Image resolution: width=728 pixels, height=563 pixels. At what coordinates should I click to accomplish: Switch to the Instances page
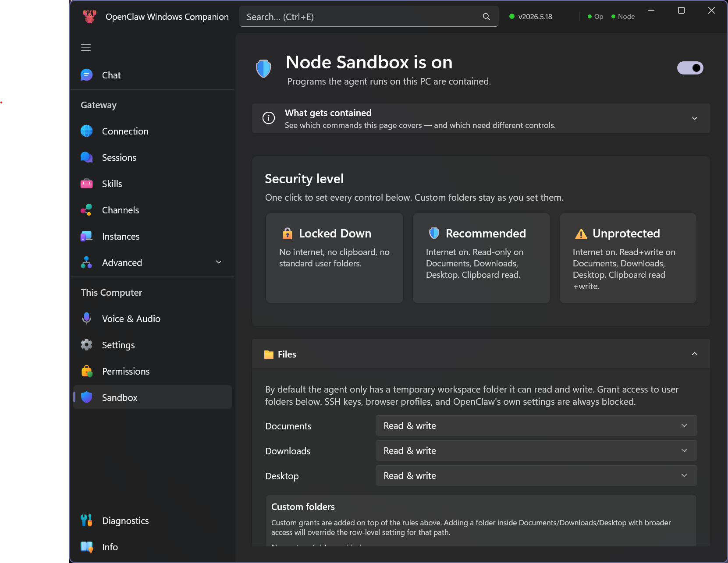(152, 236)
